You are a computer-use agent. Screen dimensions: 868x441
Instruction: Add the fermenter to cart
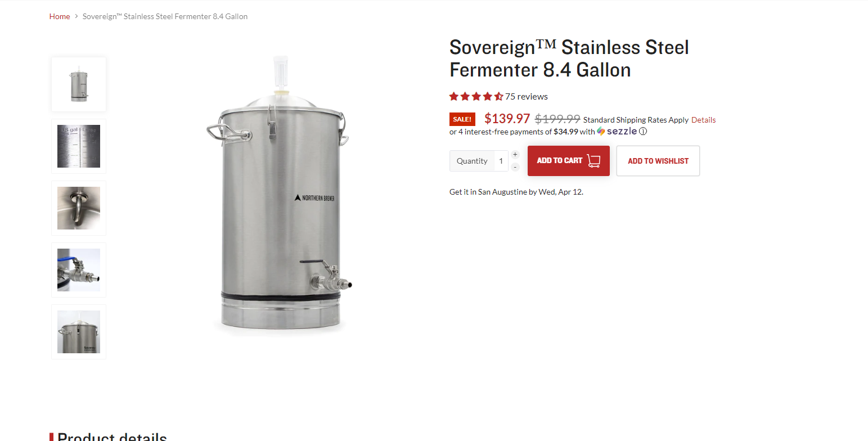coord(569,161)
